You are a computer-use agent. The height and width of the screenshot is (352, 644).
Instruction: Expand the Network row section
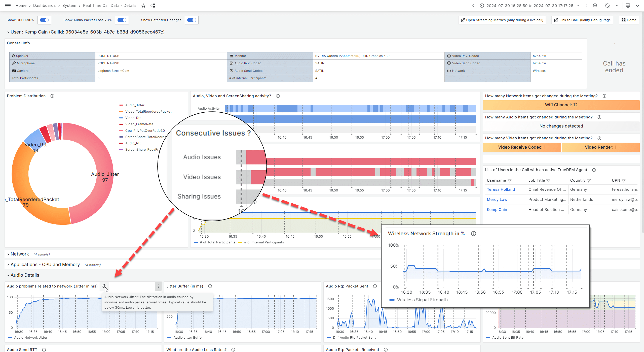click(20, 254)
